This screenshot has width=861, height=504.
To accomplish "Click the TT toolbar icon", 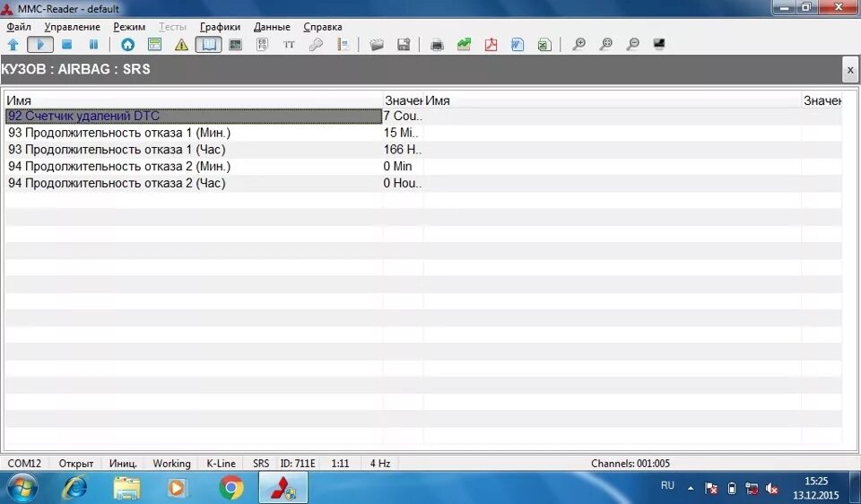I will [290, 45].
